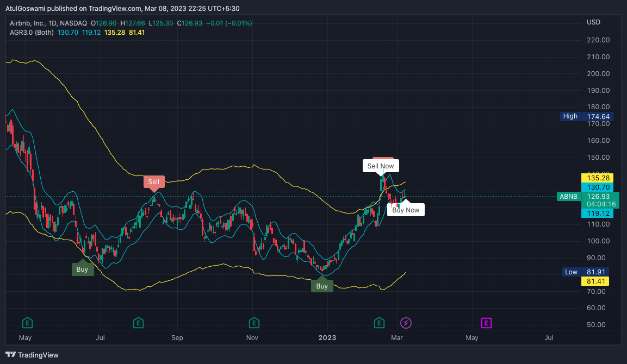Click the Nov label on the time axis
The width and height of the screenshot is (627, 364).
click(x=252, y=337)
